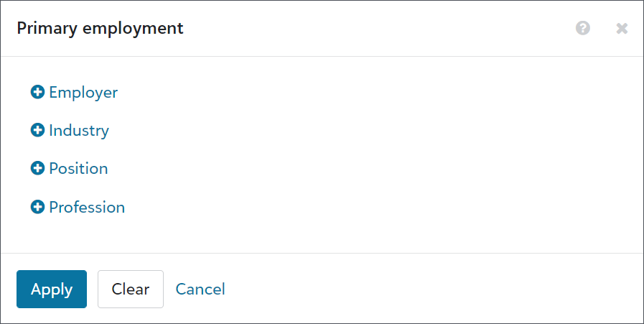Apply the primary employment filters
The width and height of the screenshot is (644, 324).
(x=52, y=289)
